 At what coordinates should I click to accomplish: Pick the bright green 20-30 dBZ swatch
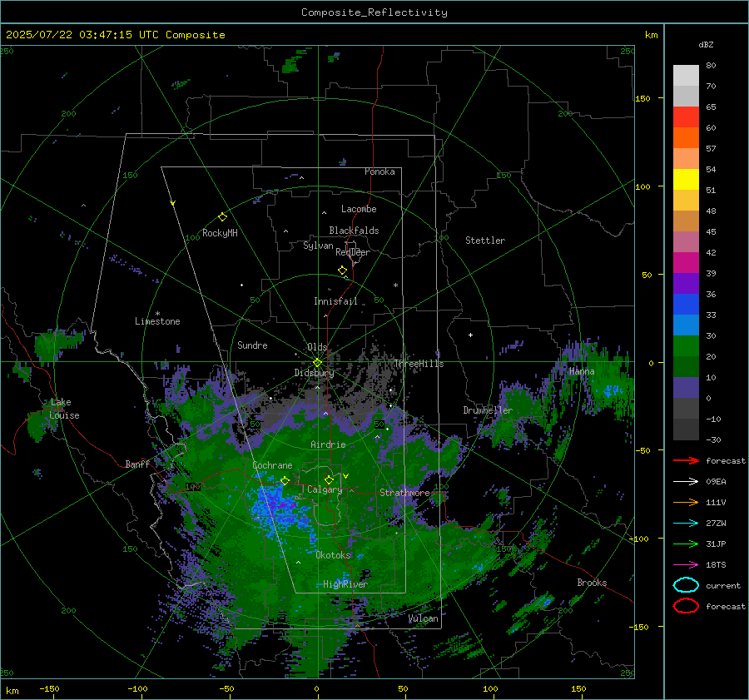click(686, 346)
